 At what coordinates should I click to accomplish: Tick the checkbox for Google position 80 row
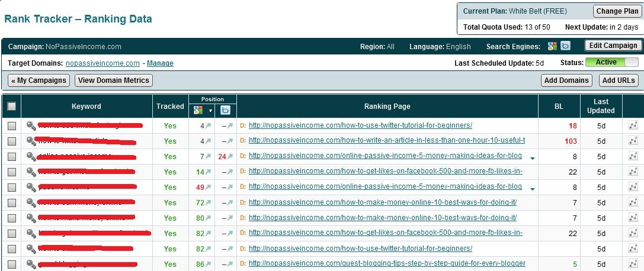pyautogui.click(x=12, y=218)
